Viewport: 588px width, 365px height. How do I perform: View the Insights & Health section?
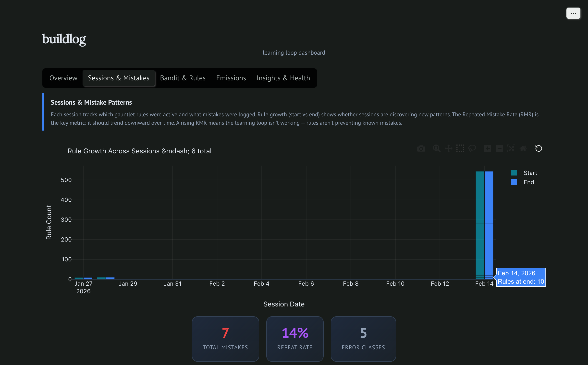tap(283, 78)
